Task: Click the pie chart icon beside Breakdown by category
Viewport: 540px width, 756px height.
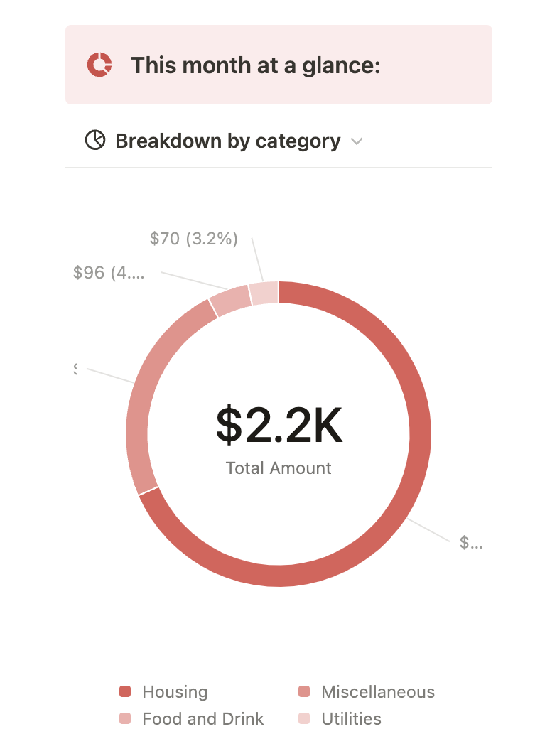Action: [94, 141]
